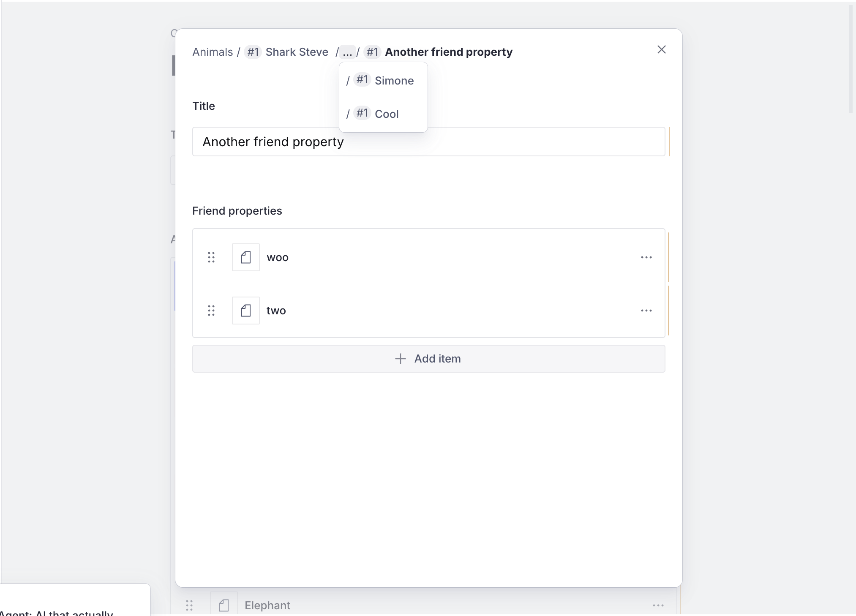856x616 pixels.
Task: Close the "Another friend property" dialog
Action: point(661,49)
